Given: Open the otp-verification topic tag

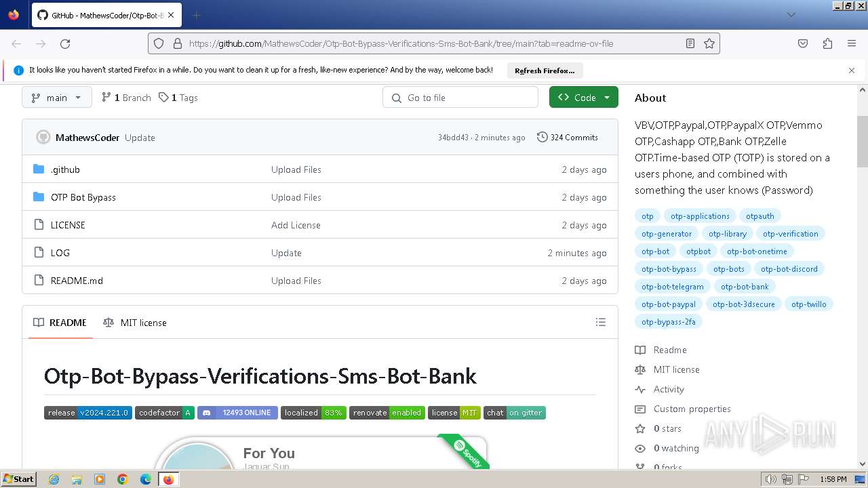Looking at the screenshot, I should 791,234.
